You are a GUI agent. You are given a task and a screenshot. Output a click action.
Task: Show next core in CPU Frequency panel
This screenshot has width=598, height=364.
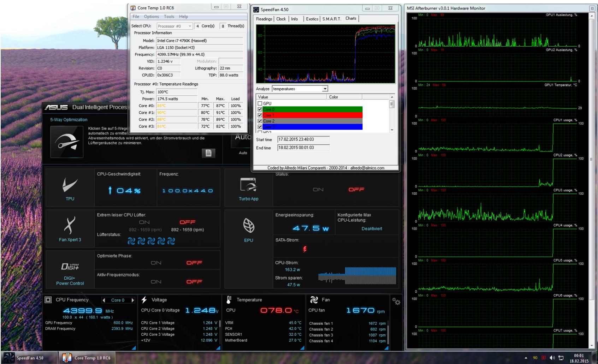[x=133, y=300]
